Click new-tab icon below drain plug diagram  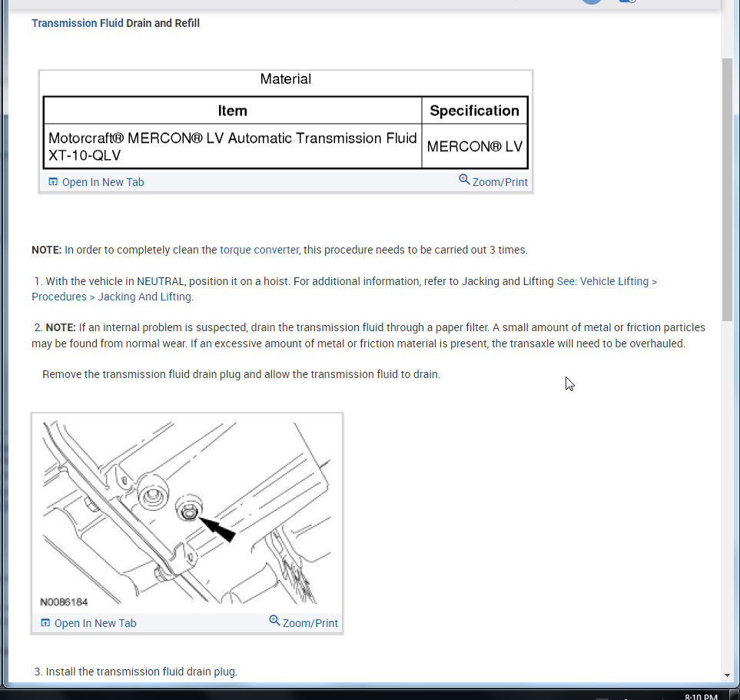pyautogui.click(x=45, y=622)
